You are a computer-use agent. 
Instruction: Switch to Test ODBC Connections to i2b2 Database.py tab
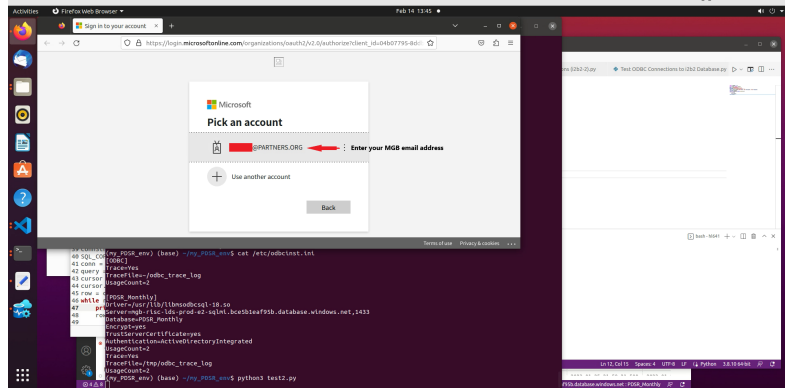[x=669, y=69]
